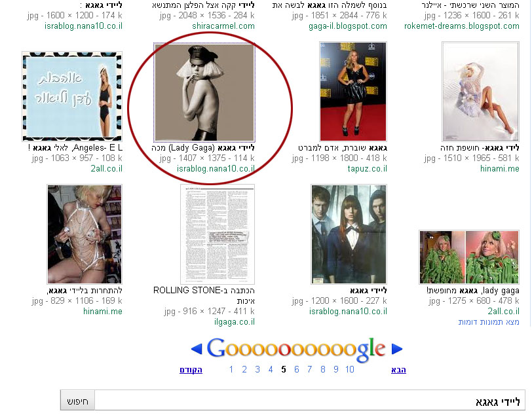Click the tapuz.co.il source link
Screen dimensions: 532x415
[367, 168]
